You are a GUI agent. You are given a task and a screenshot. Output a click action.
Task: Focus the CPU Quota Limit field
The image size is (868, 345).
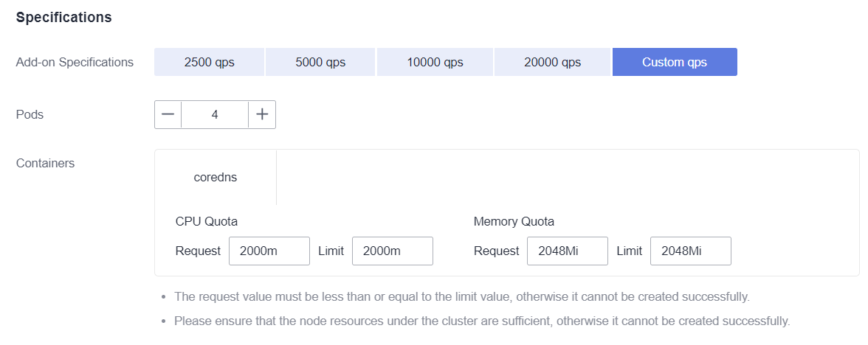point(393,251)
